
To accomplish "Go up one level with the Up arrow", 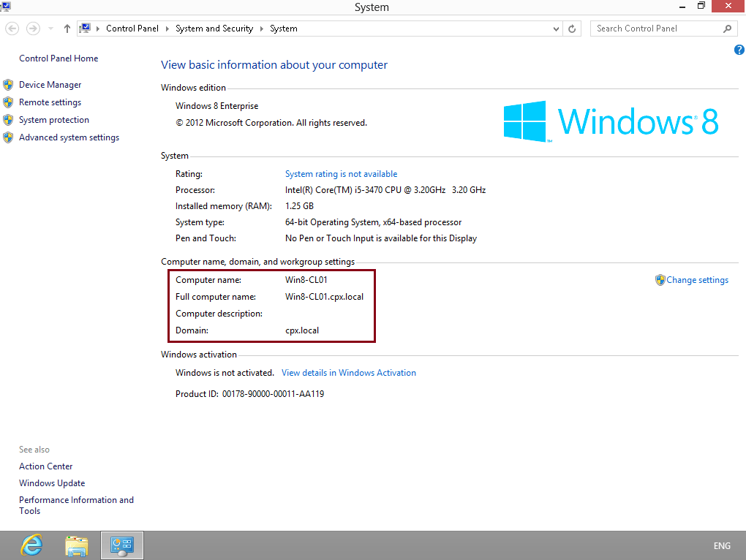I will pyautogui.click(x=67, y=29).
